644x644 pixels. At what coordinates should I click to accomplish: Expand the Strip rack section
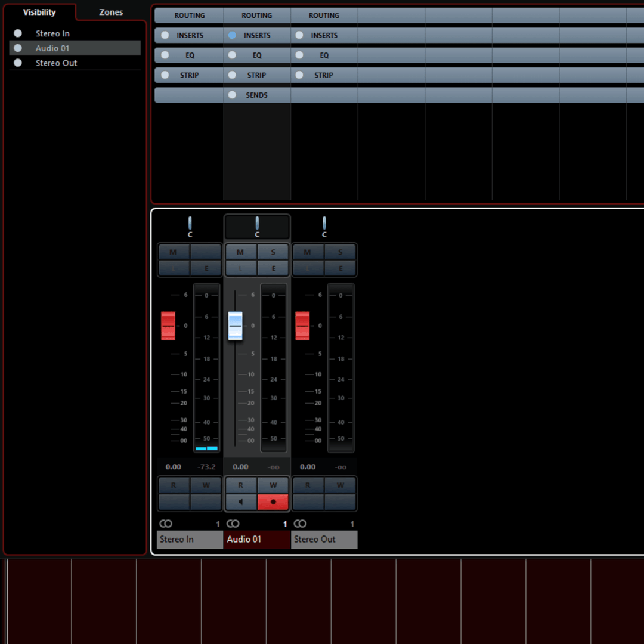(x=188, y=75)
